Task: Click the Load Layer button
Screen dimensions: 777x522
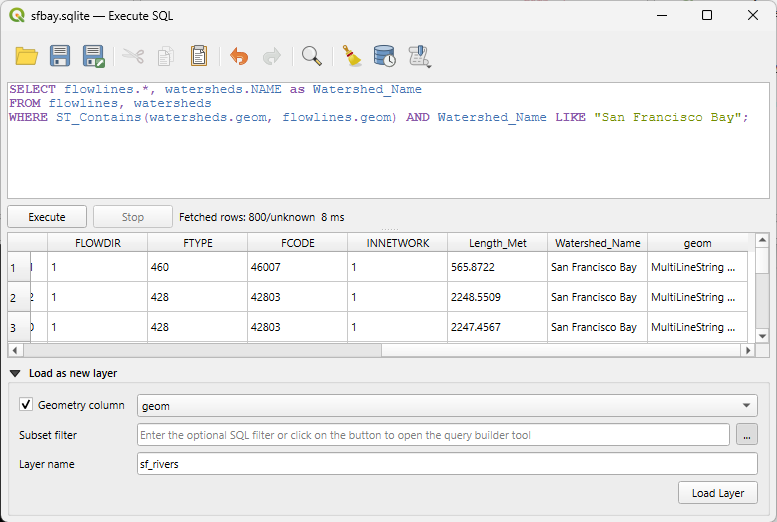Action: pyautogui.click(x=717, y=493)
